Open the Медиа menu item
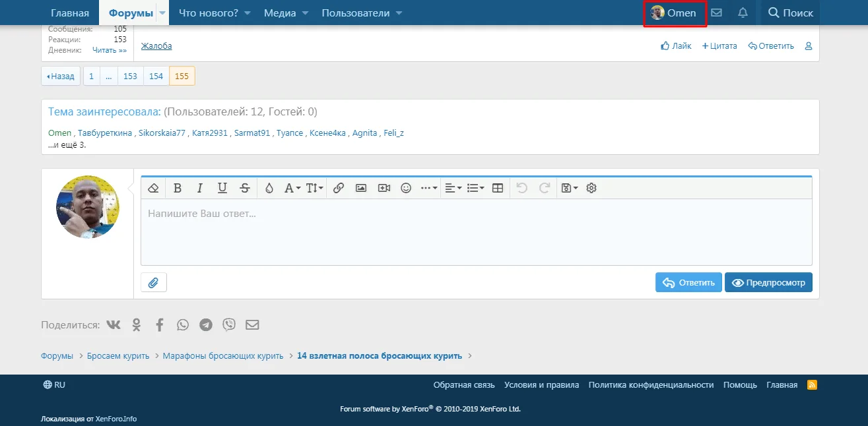This screenshot has height=426, width=868. point(280,13)
